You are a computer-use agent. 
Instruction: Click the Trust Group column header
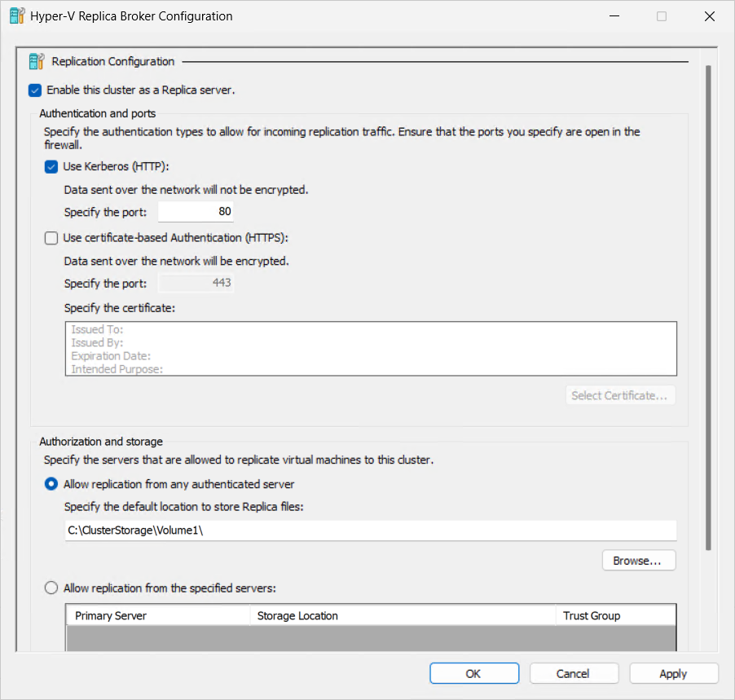pos(616,615)
